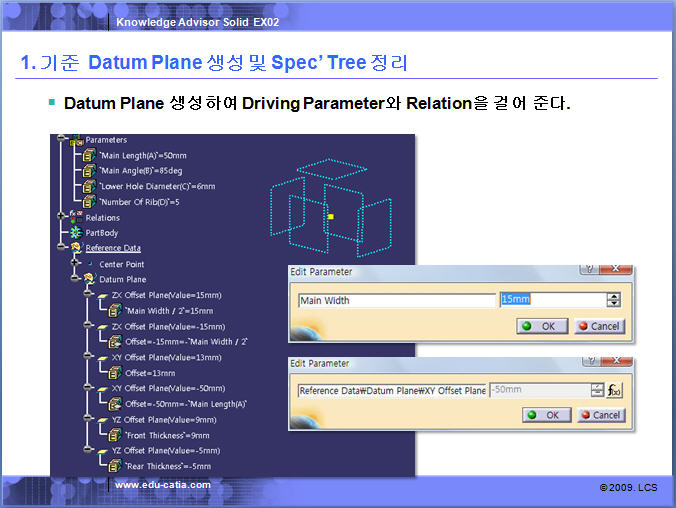Image resolution: width=676 pixels, height=508 pixels.
Task: Click the 'Main Length(A)'=50mm parameter icon
Action: pos(89,155)
